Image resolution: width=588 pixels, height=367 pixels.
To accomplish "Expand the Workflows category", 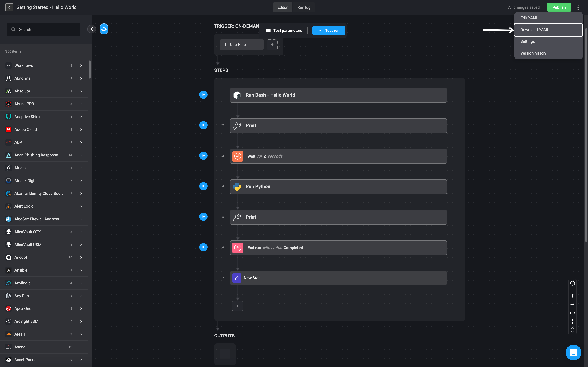I will pyautogui.click(x=81, y=66).
